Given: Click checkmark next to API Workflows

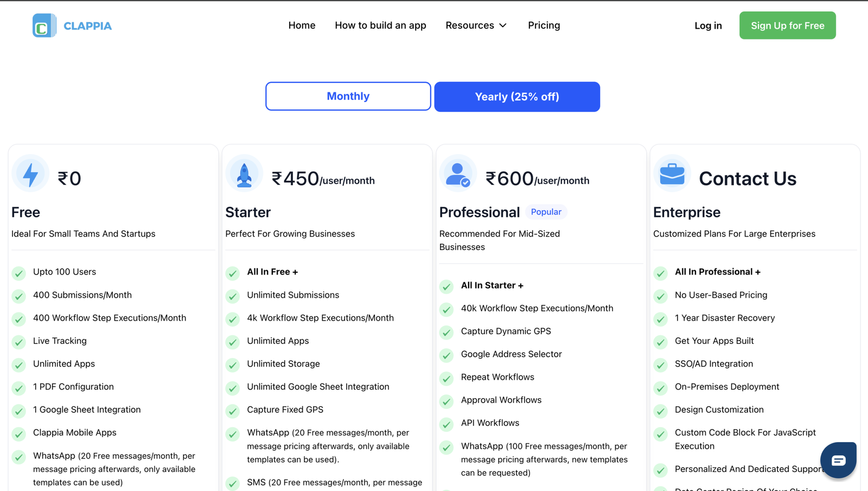Looking at the screenshot, I should pyautogui.click(x=446, y=424).
